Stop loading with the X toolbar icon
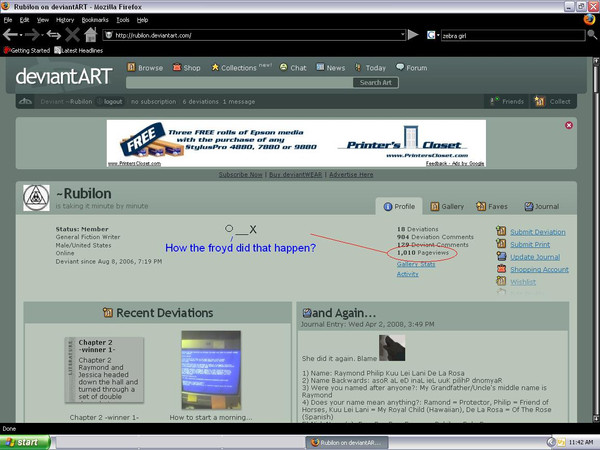This screenshot has width=600, height=450. pos(72,35)
